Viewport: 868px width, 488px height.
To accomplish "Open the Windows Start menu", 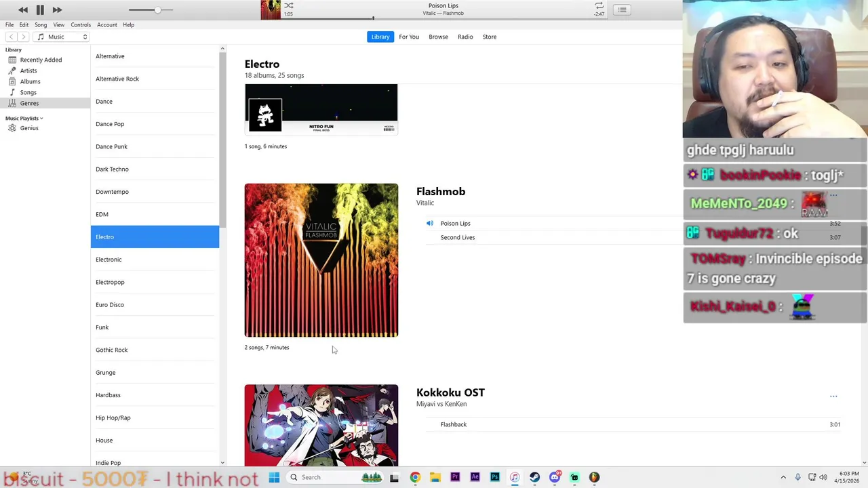I will coord(274,477).
